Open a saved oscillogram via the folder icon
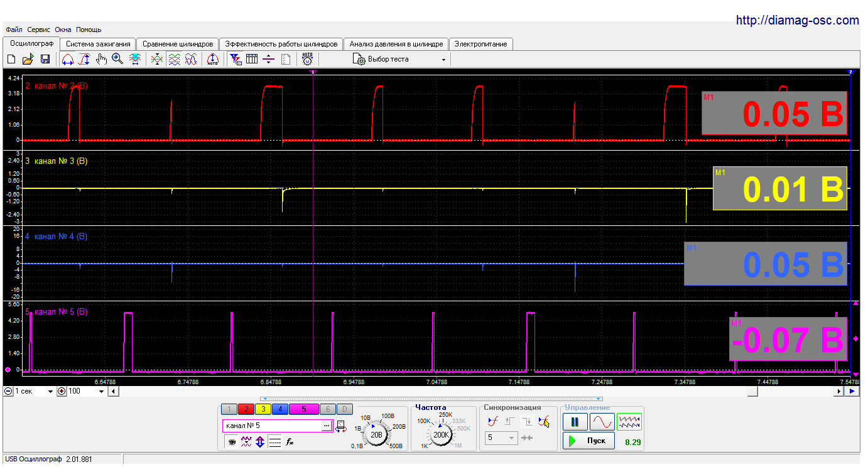The height and width of the screenshot is (467, 868). tap(28, 59)
